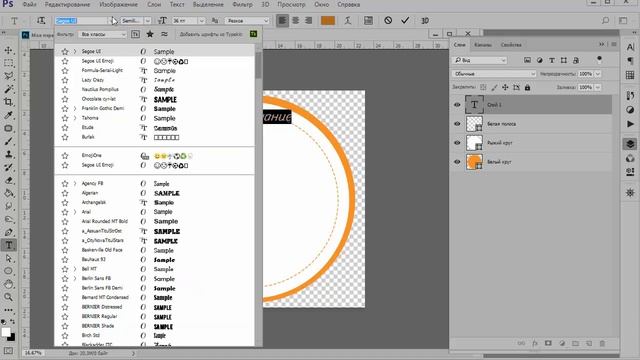Select the Eyedropper tool
The image size is (640, 360).
coord(8,115)
